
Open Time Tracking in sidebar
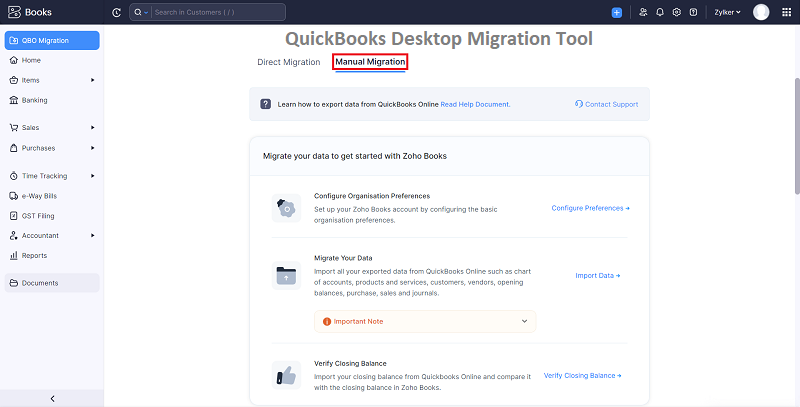46,176
